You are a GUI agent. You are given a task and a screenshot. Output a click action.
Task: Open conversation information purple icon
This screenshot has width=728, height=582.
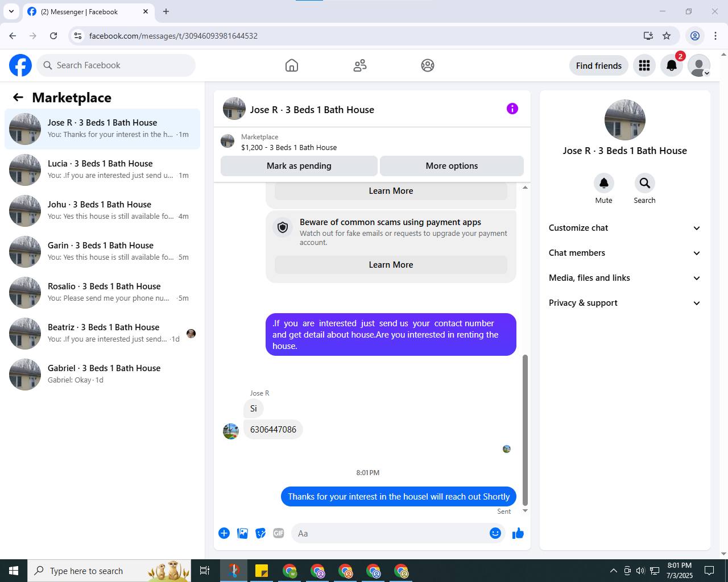512,109
